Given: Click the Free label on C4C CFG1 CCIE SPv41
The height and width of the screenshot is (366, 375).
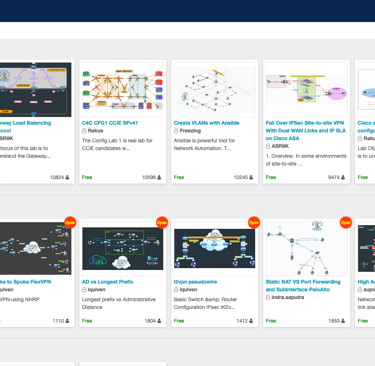Looking at the screenshot, I should click(x=87, y=177).
